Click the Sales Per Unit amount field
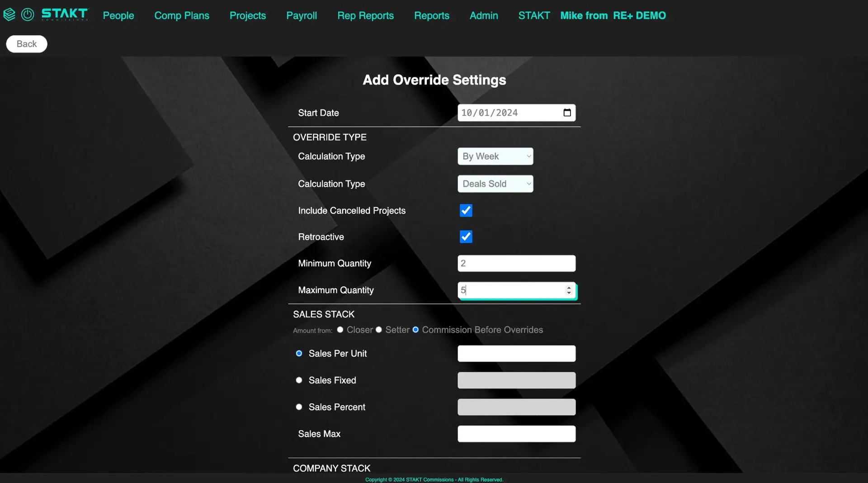The height and width of the screenshot is (483, 868). 516,353
